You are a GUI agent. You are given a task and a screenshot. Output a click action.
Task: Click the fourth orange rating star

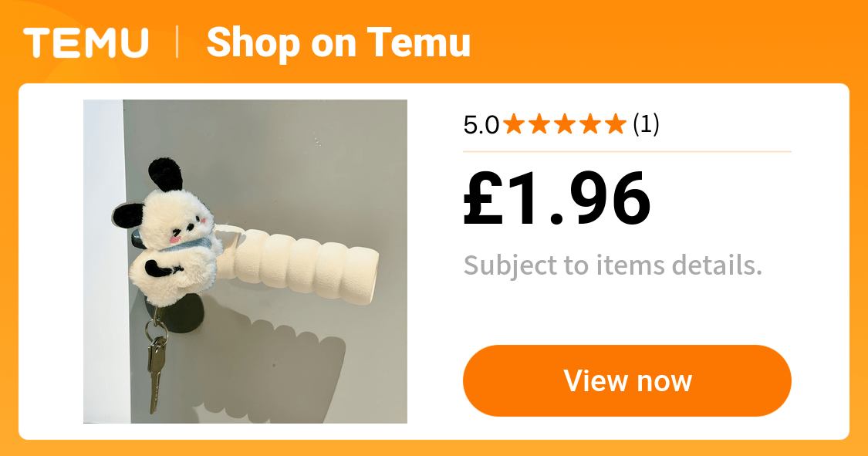coord(590,124)
